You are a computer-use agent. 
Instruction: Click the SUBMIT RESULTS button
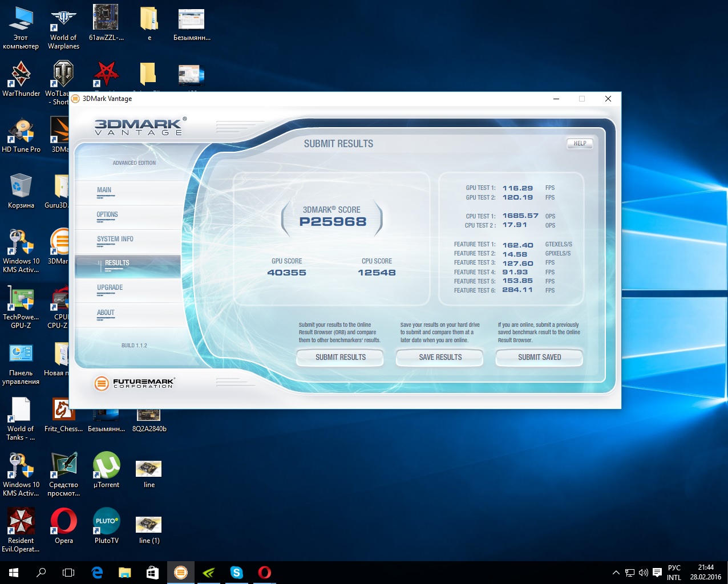pos(340,358)
